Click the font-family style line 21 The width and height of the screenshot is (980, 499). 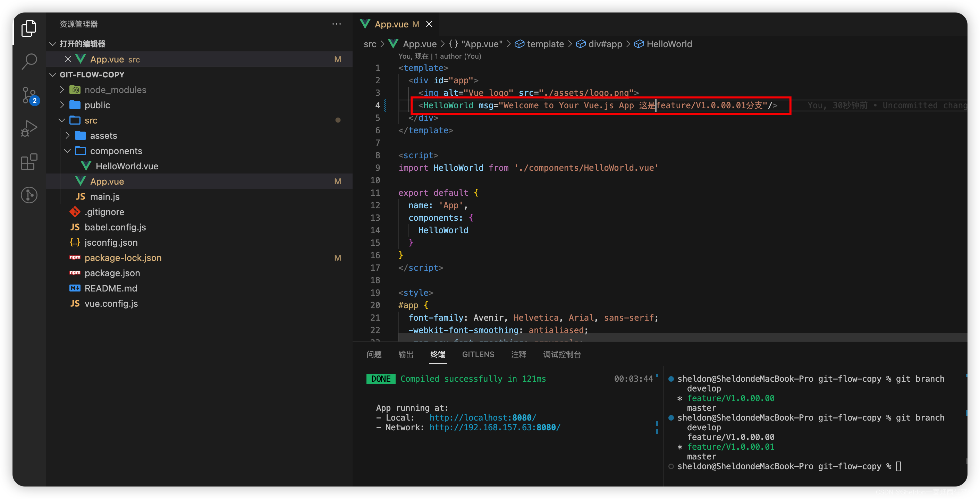point(533,318)
